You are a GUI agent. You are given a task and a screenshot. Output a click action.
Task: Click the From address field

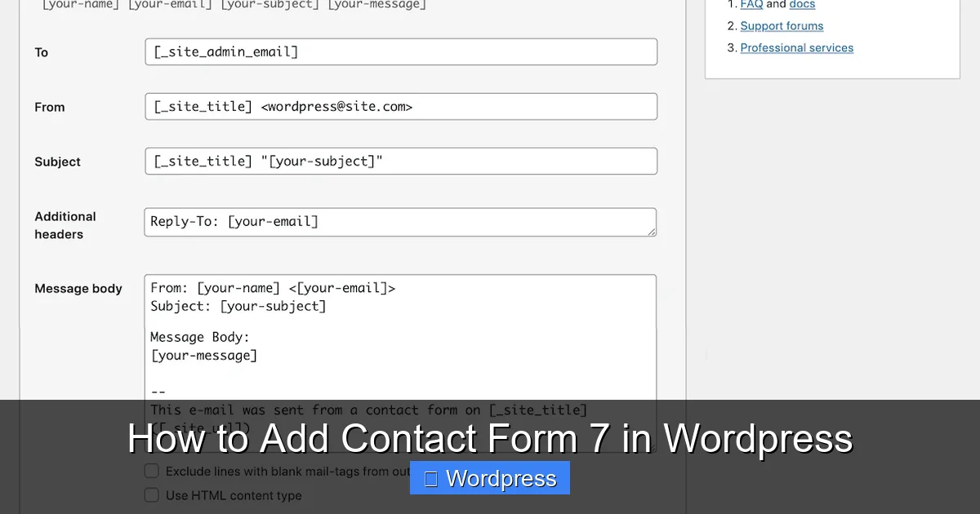click(x=400, y=106)
